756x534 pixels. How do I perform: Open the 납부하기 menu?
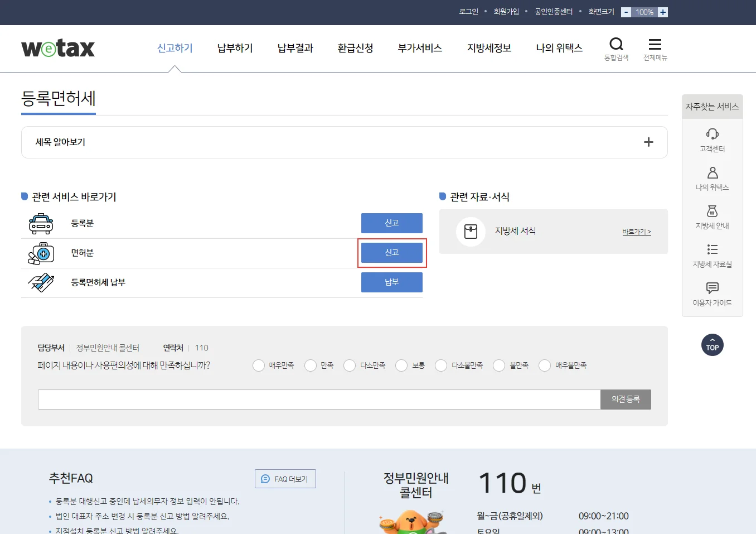[x=235, y=49]
